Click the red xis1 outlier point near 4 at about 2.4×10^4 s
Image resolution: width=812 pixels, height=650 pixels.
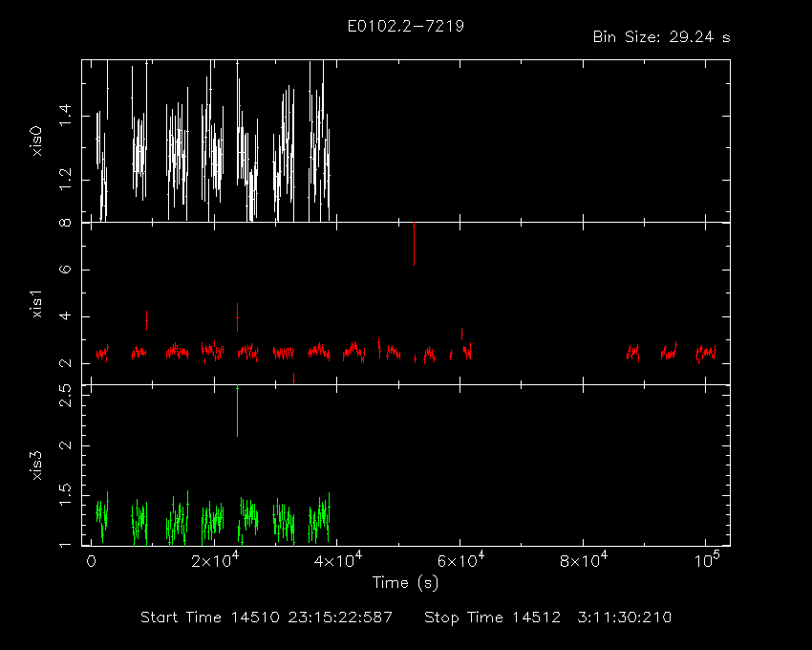click(237, 317)
